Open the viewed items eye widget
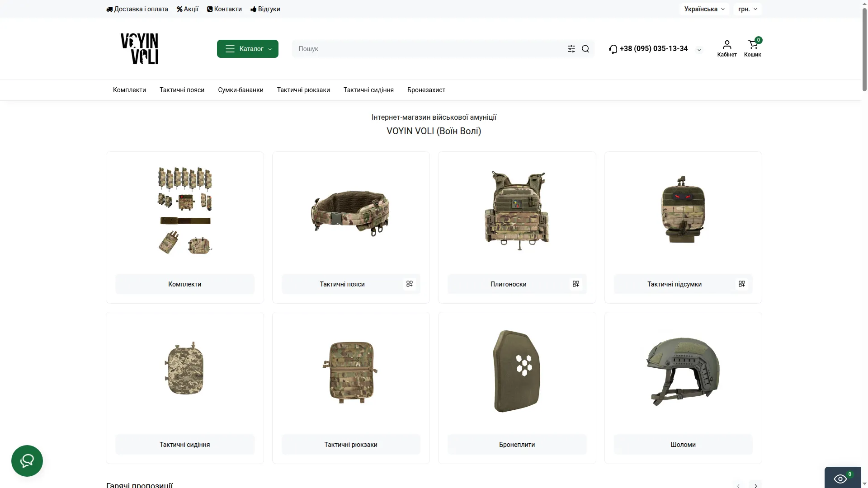 click(843, 478)
